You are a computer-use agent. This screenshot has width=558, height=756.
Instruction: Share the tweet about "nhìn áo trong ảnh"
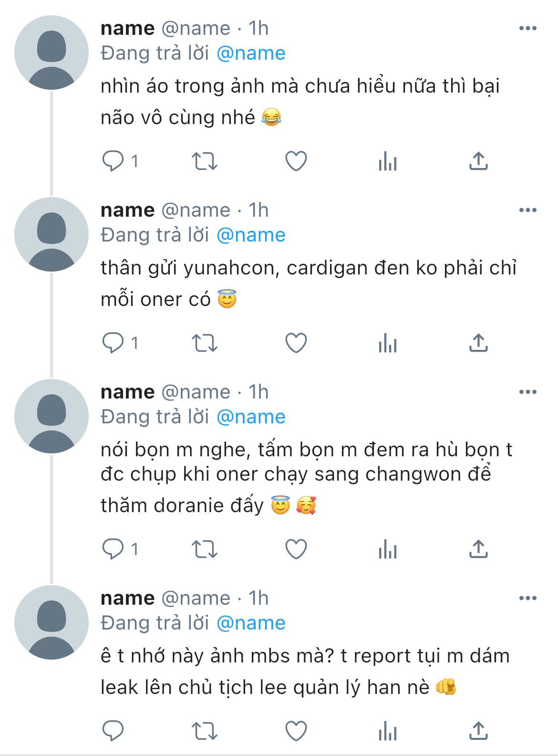pyautogui.click(x=478, y=161)
